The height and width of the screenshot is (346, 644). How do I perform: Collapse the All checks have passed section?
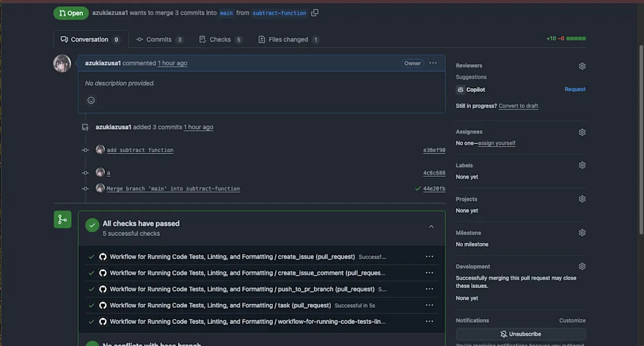(x=431, y=227)
